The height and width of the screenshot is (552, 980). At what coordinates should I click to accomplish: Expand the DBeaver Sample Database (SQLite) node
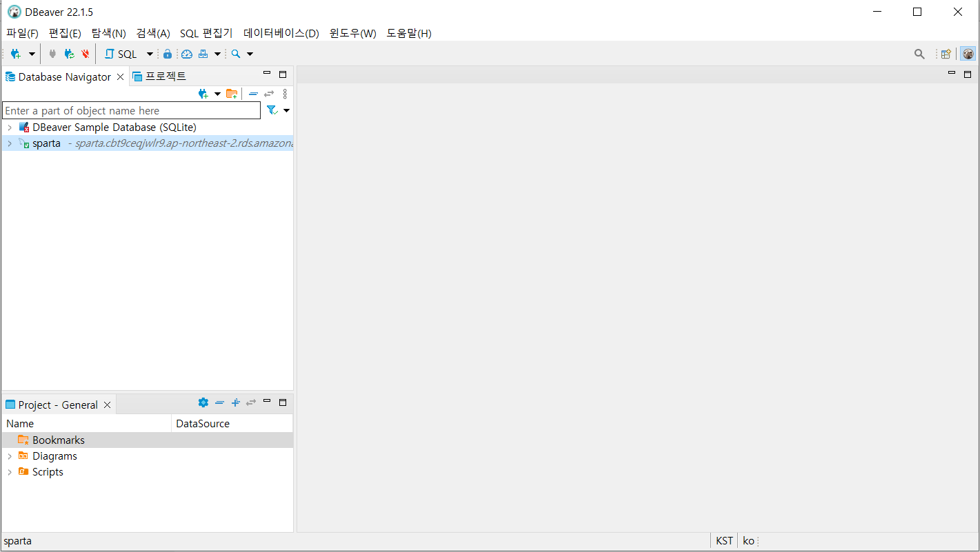pyautogui.click(x=10, y=127)
